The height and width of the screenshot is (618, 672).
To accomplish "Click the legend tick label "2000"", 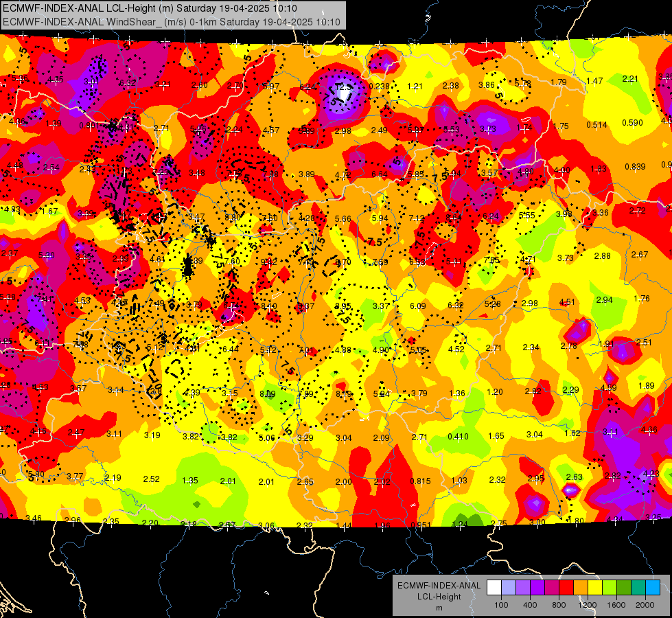I will (x=645, y=605).
